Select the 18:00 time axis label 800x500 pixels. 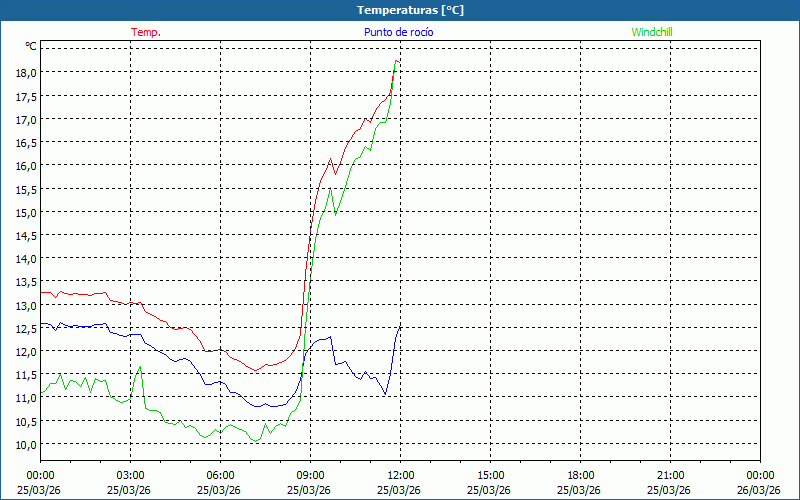[580, 475]
